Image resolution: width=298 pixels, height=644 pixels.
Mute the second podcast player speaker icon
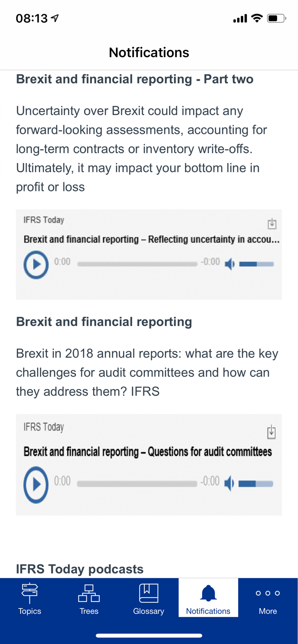229,484
